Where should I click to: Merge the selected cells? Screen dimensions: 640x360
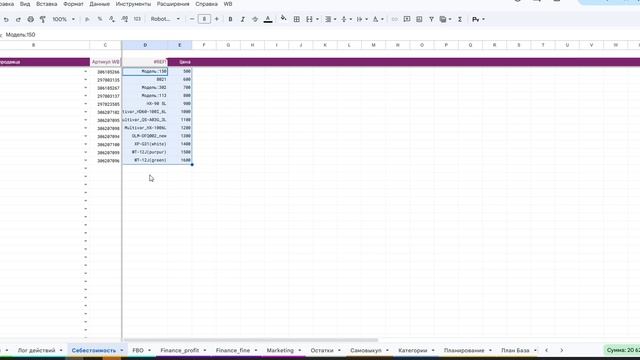point(309,19)
